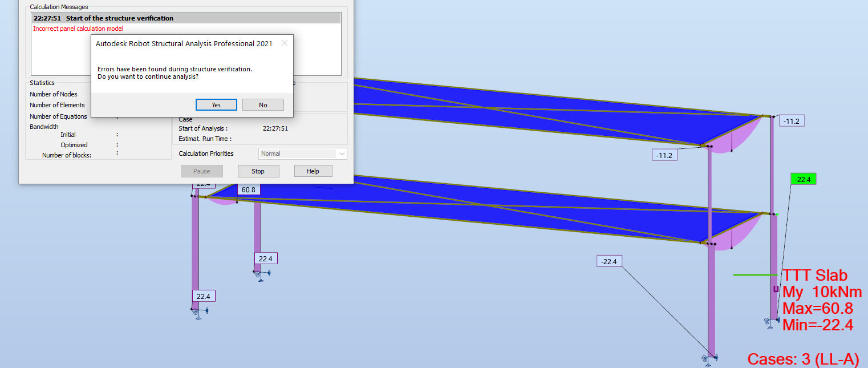This screenshot has height=368, width=868.
Task: Click the 'TTT Slab' legend text
Action: click(x=815, y=275)
